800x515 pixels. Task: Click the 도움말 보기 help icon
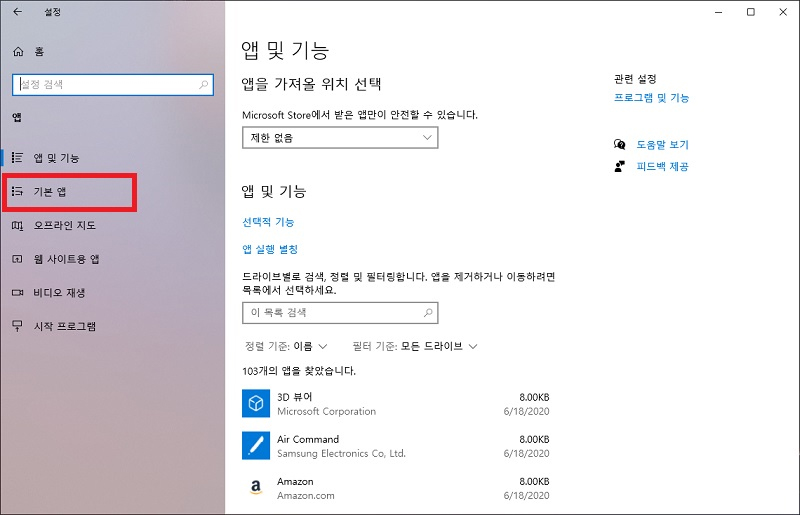coord(619,144)
